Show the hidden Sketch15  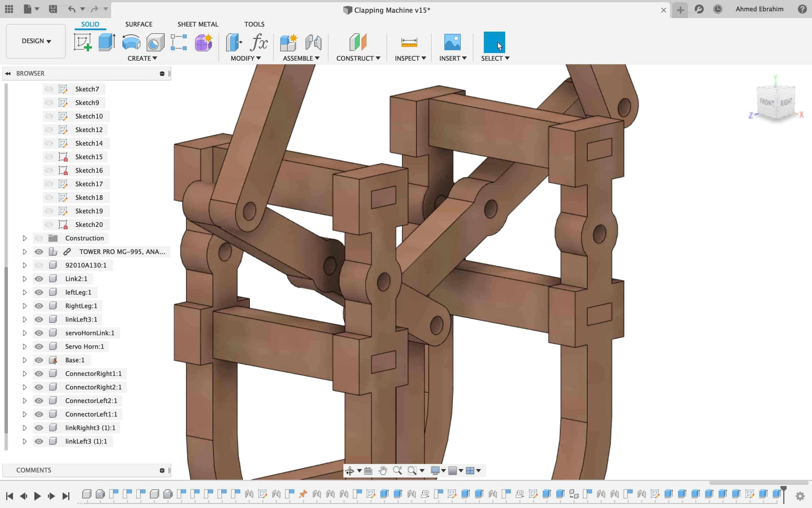(x=49, y=157)
